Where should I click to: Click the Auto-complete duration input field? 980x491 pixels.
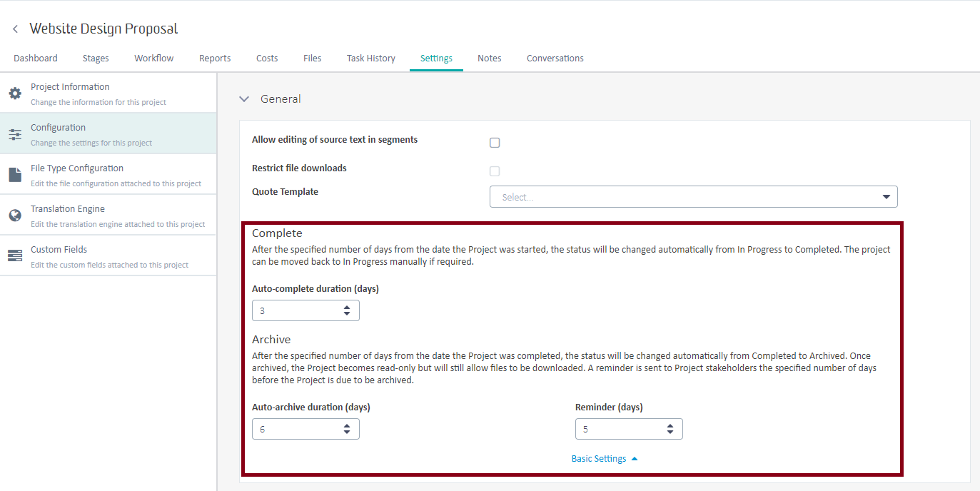pos(305,310)
